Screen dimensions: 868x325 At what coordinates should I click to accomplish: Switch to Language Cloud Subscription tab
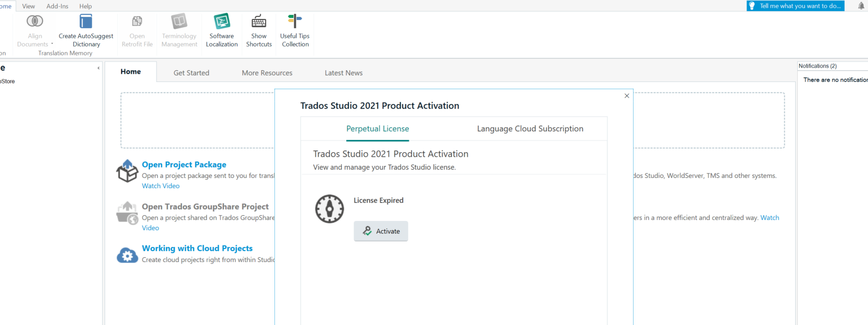(530, 129)
